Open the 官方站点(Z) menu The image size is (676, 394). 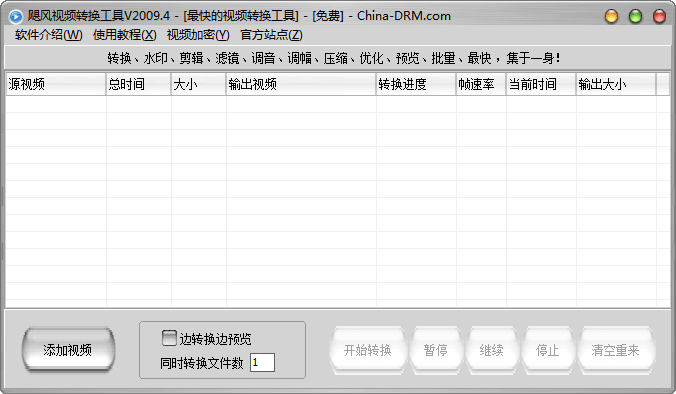click(x=271, y=35)
